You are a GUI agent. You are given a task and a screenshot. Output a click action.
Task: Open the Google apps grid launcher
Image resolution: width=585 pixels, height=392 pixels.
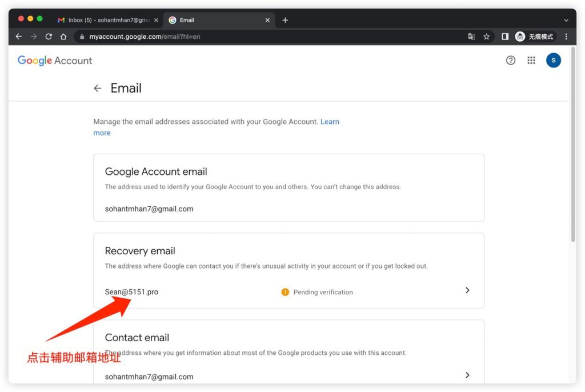click(531, 61)
